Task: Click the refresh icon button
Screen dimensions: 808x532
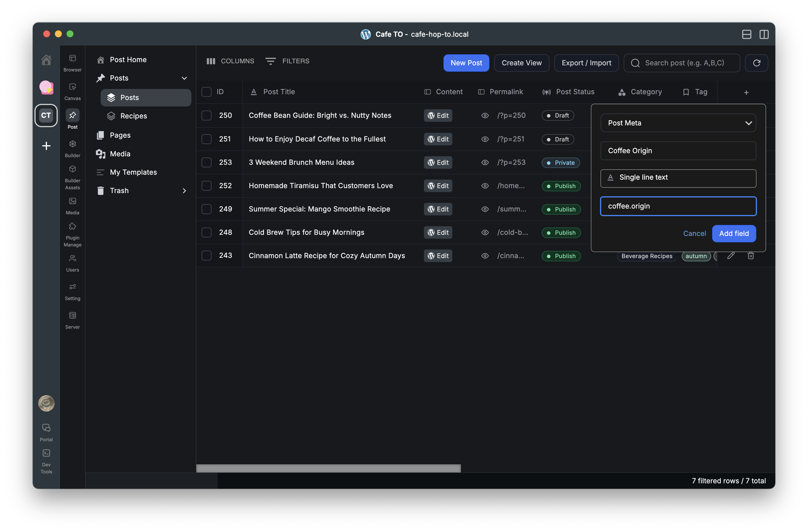Action: click(x=756, y=63)
